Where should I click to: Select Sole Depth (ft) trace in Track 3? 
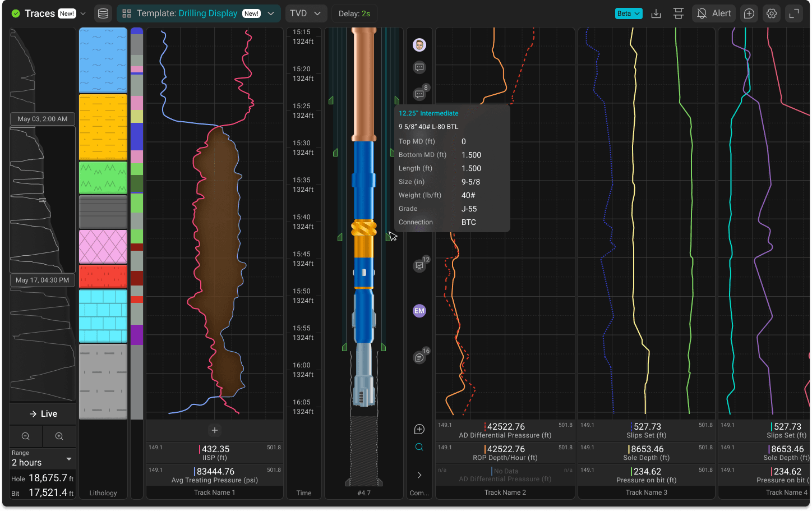pos(647,453)
